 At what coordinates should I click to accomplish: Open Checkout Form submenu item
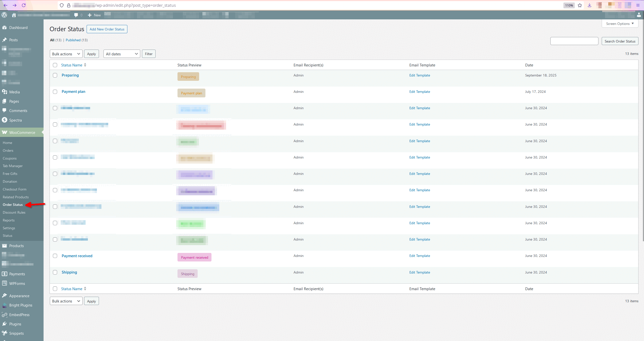15,189
